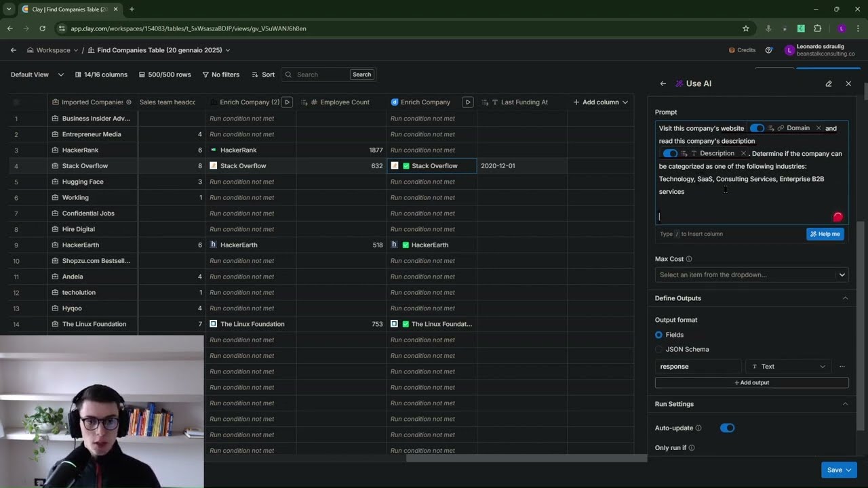The width and height of the screenshot is (868, 488).
Task: Click the Add output button
Action: click(x=751, y=383)
